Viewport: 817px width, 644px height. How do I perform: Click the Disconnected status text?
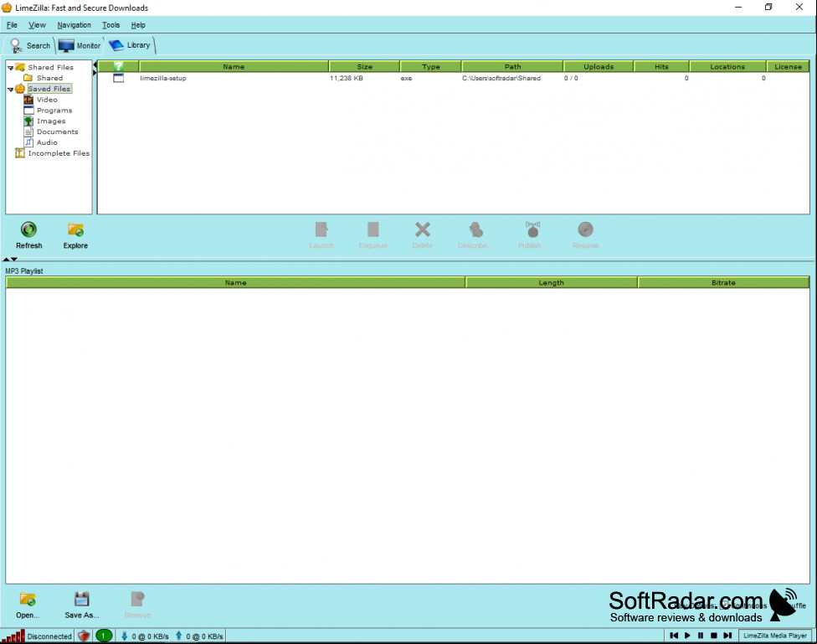click(49, 636)
